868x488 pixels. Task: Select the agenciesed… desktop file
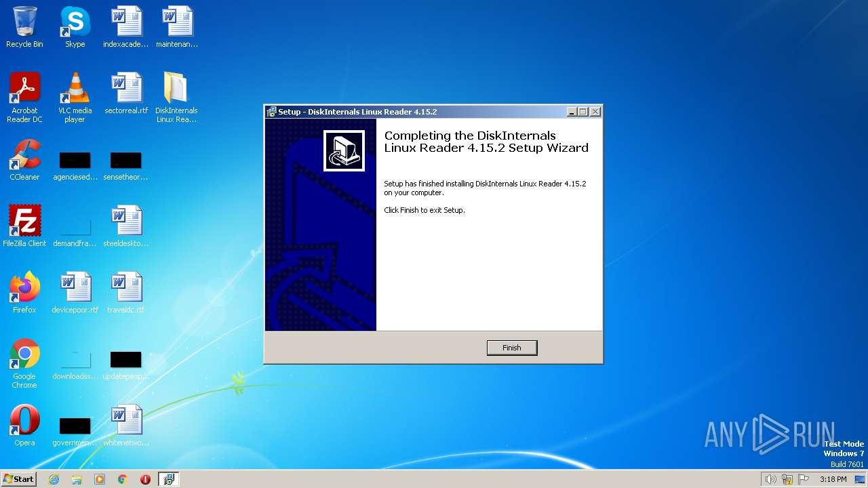pos(75,167)
